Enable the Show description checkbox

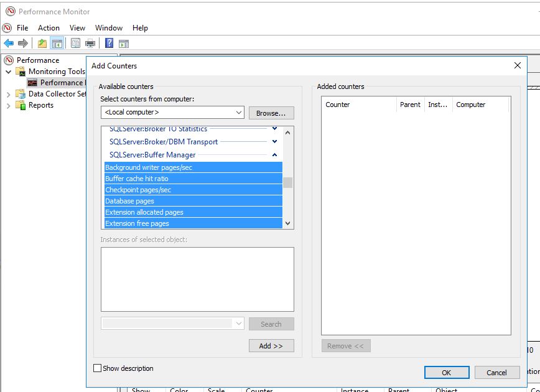pyautogui.click(x=98, y=368)
